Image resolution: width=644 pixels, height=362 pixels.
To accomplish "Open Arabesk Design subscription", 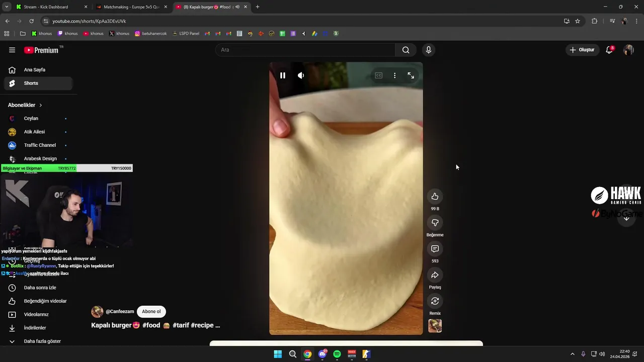I will 38,158.
